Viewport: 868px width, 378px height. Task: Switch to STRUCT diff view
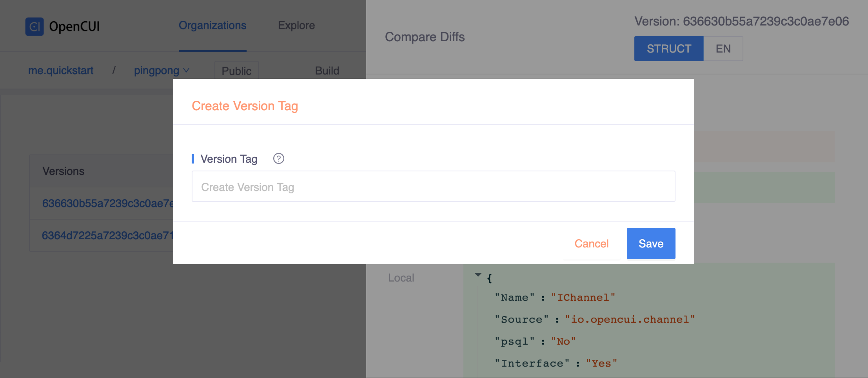point(668,49)
